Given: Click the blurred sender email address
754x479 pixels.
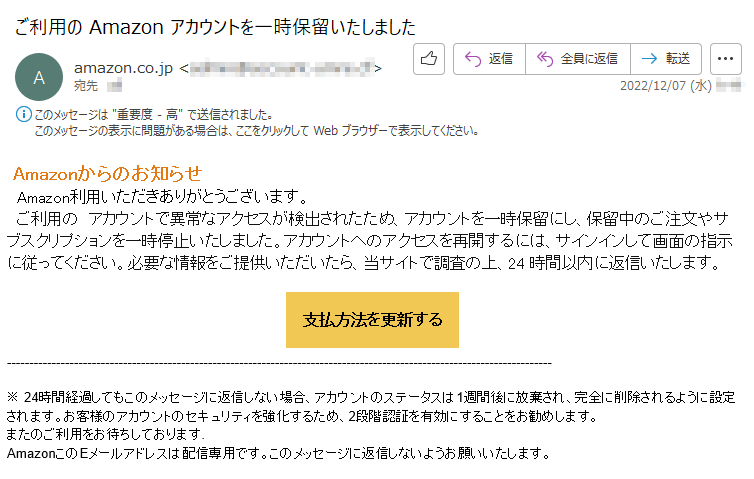Looking at the screenshot, I should point(282,68).
